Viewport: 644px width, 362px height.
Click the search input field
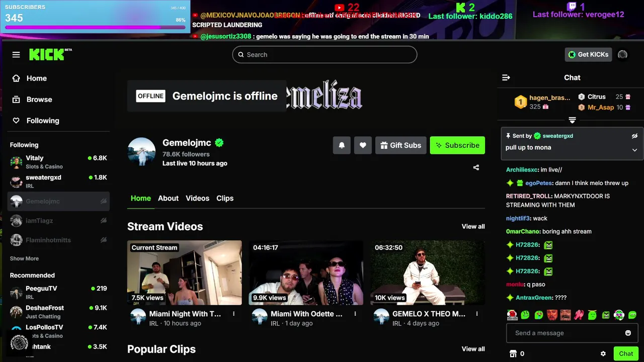[x=325, y=55]
